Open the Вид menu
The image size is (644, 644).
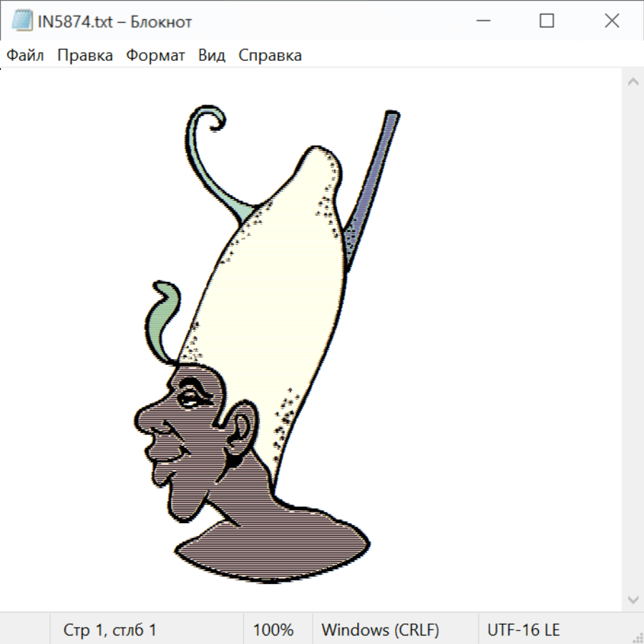tap(212, 56)
